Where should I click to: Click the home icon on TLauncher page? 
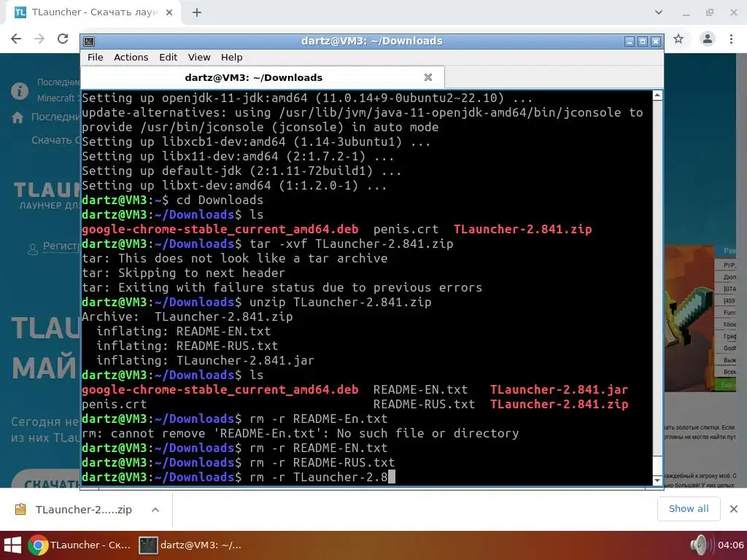[x=18, y=117]
